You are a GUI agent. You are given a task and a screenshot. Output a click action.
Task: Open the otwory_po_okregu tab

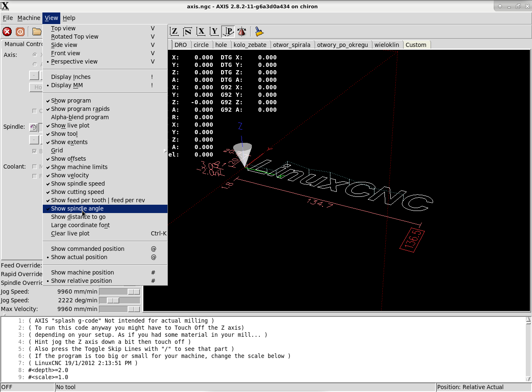pyautogui.click(x=342, y=45)
